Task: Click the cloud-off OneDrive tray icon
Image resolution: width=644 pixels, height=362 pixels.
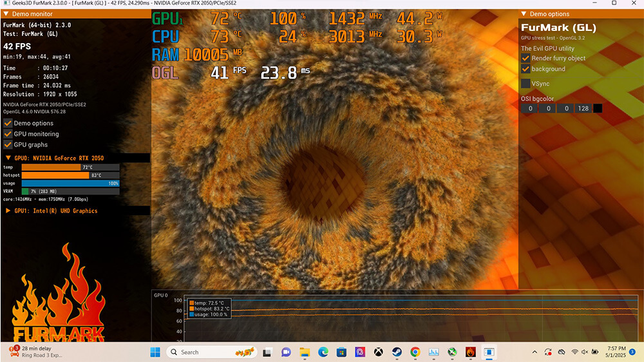Action: (x=562, y=352)
